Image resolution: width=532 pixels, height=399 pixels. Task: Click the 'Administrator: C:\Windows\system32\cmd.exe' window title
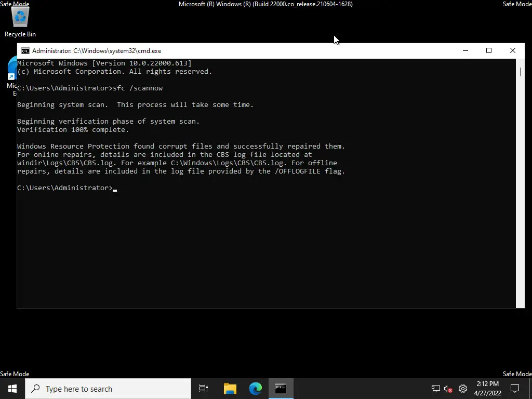pyautogui.click(x=97, y=51)
